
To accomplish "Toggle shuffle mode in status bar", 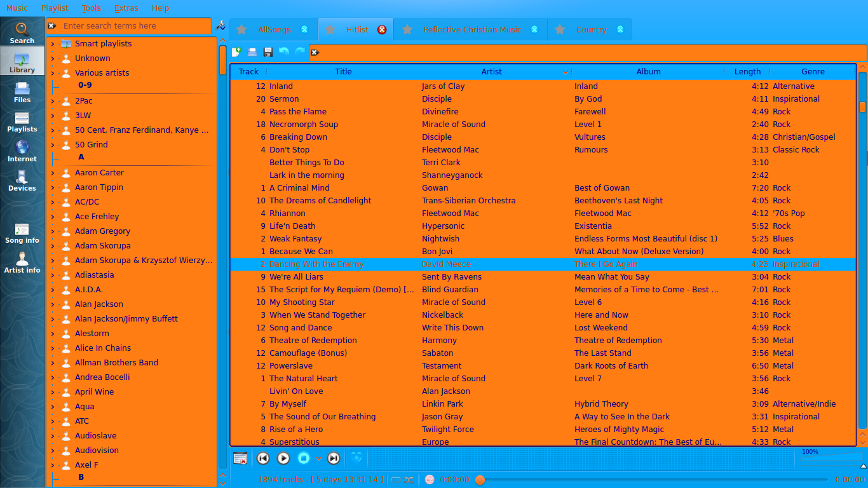I will [409, 480].
